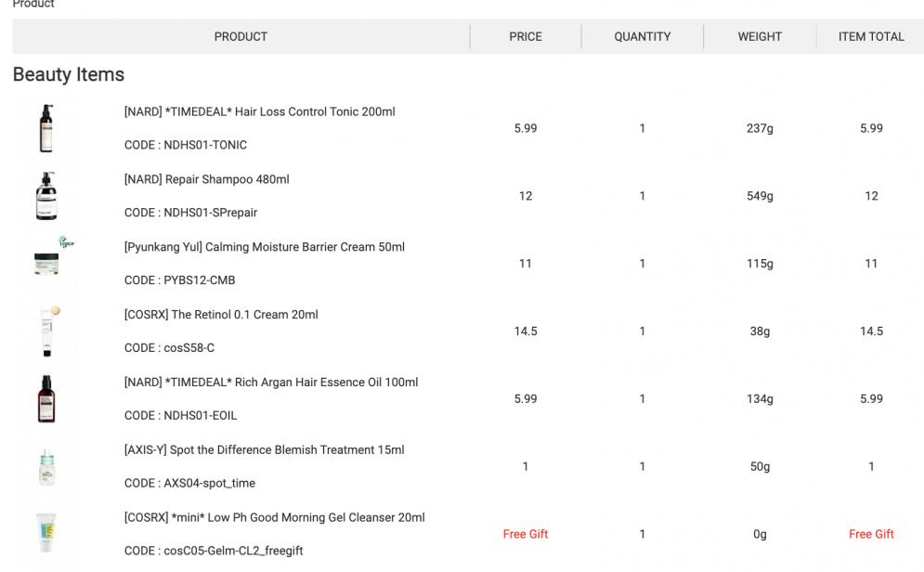The width and height of the screenshot is (924, 572).
Task: Open Pyunkang Yul Calming Moisture Barrier Cream link
Action: [x=264, y=247]
